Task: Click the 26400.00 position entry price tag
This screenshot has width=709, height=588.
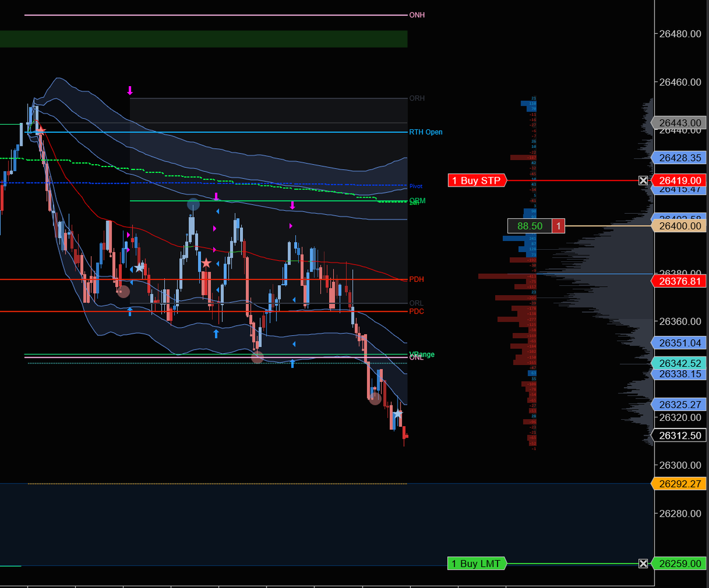Action: pyautogui.click(x=679, y=226)
